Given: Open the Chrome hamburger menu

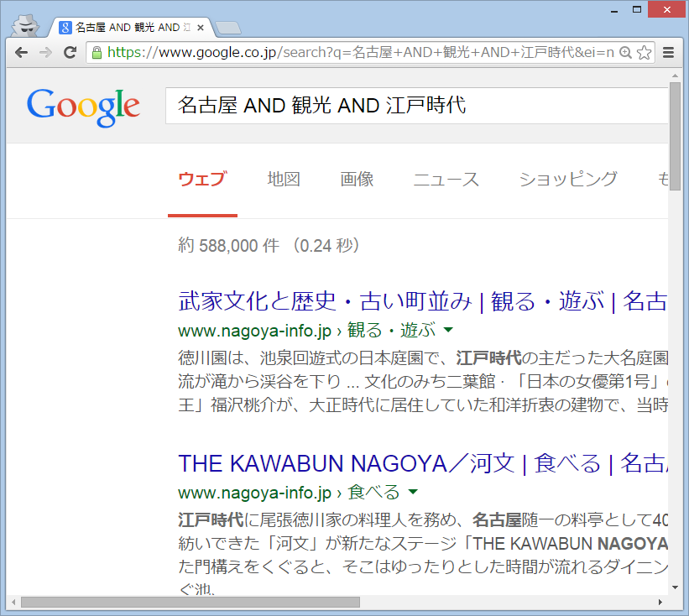Looking at the screenshot, I should 668,53.
